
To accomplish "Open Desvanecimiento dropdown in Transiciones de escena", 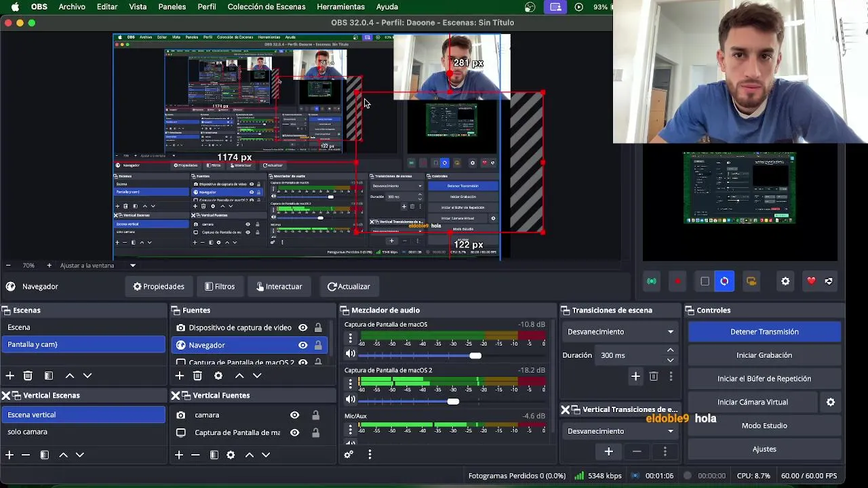I will pyautogui.click(x=620, y=331).
